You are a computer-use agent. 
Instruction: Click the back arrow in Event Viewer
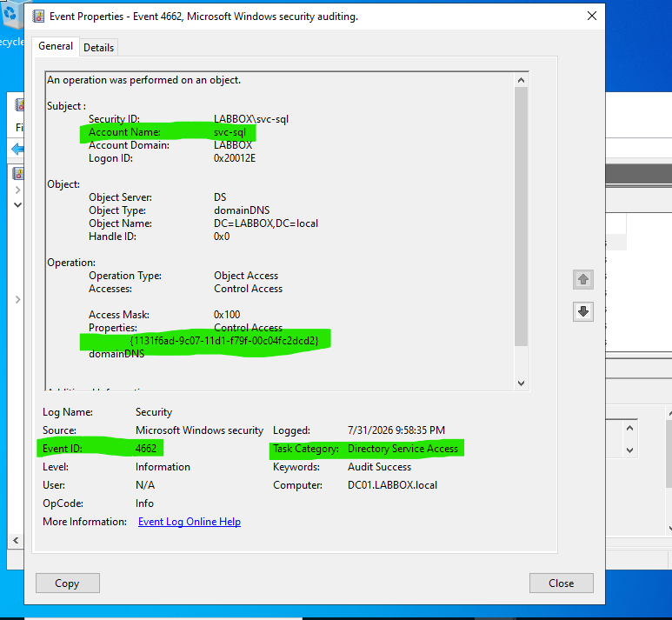pos(17,150)
